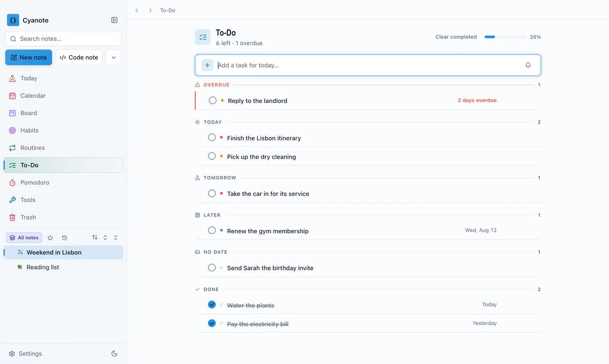The image size is (609, 364).
Task: Click the priority dot on Reply to the landlord
Action: (x=222, y=100)
